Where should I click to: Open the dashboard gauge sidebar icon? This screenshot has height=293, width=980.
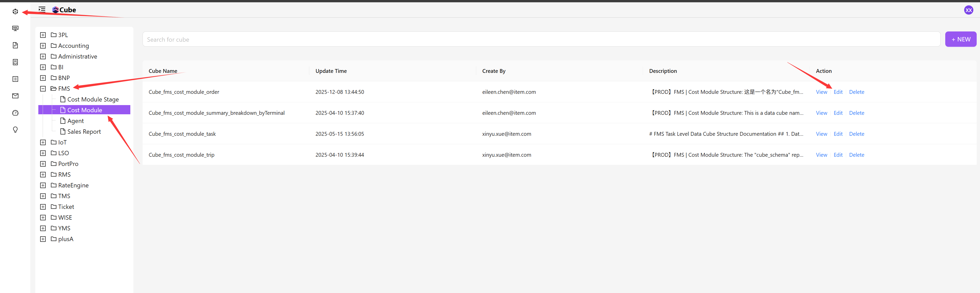point(15,113)
